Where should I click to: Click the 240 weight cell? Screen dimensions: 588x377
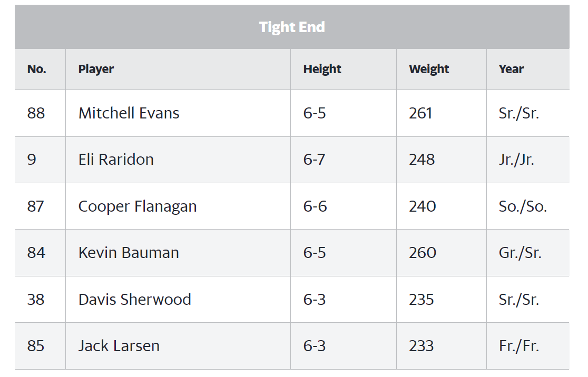422,206
